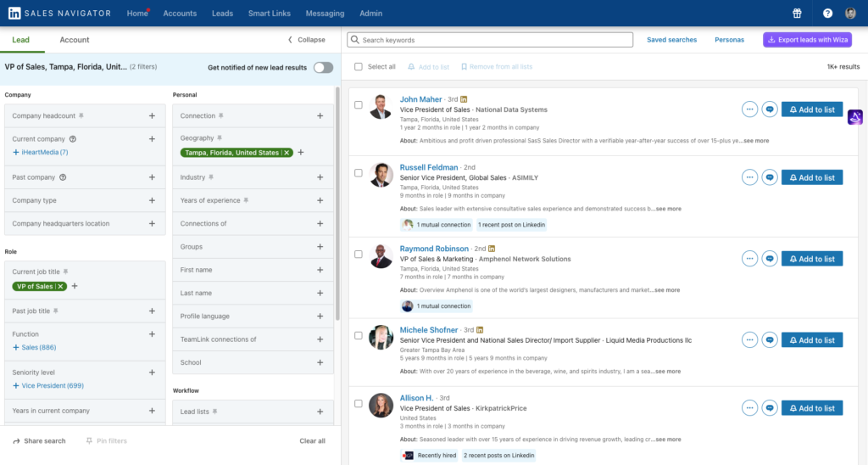868x465 pixels.
Task: Open Accounts in navigation bar
Action: [180, 14]
